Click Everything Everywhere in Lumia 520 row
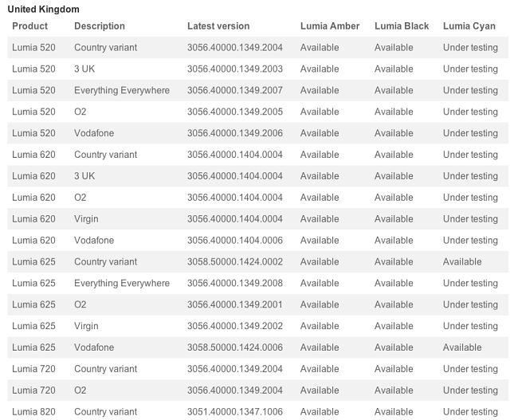The width and height of the screenshot is (510, 420). pyautogui.click(x=122, y=90)
